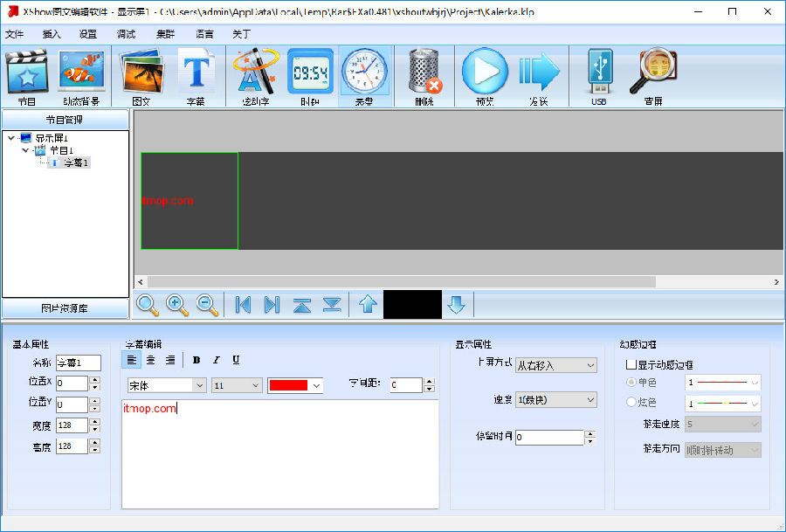This screenshot has height=532, width=786.
Task: Open the red text color swatch
Action: pos(295,385)
